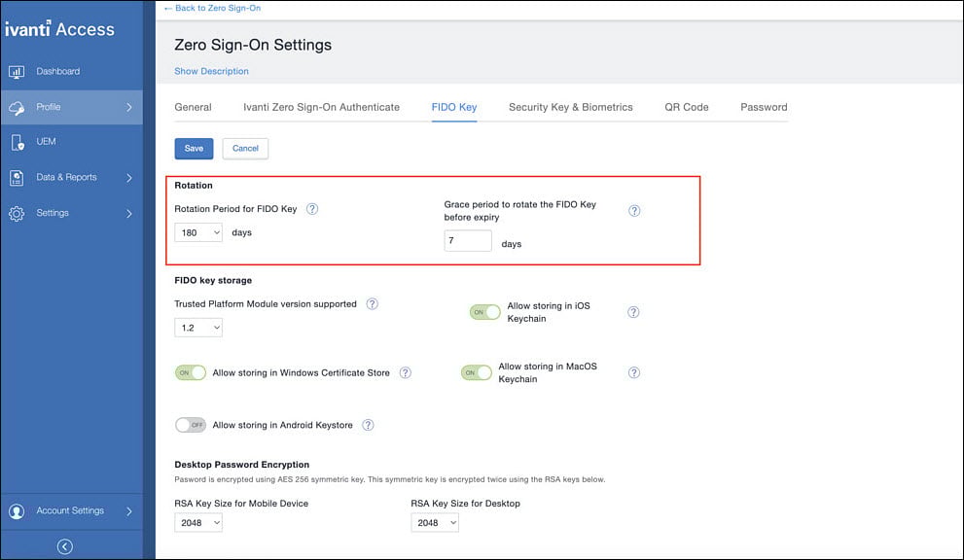Go Back to Zero Sign-On link
The width and height of the screenshot is (964, 560).
tap(213, 8)
